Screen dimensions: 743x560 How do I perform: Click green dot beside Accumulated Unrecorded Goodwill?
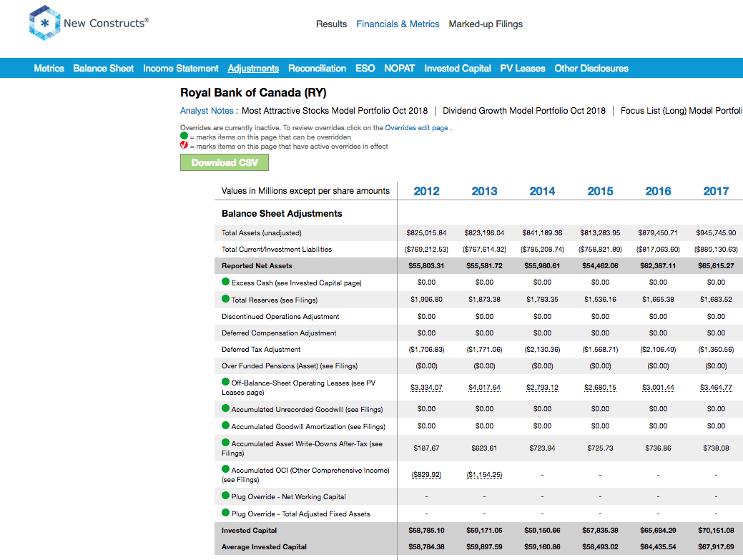(x=225, y=408)
